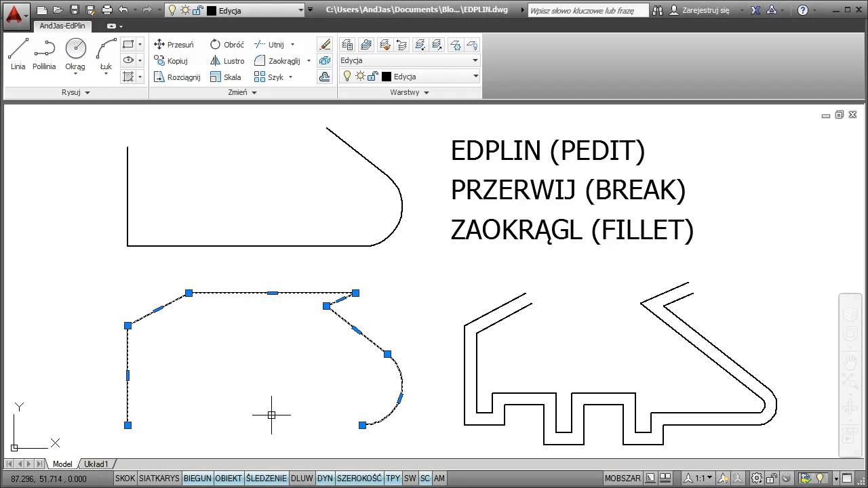Click the quick view layouts icon in status bar

[666, 479]
